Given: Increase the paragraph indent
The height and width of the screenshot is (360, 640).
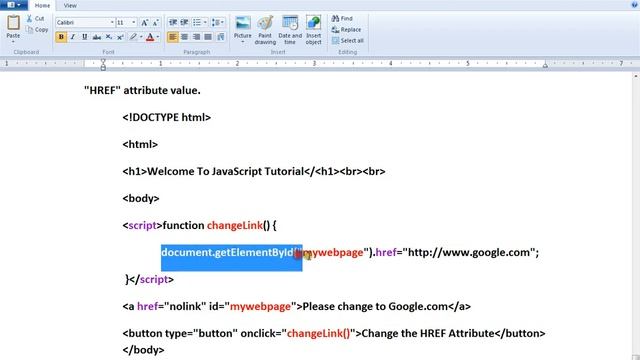Looking at the screenshot, I should coord(184,22).
